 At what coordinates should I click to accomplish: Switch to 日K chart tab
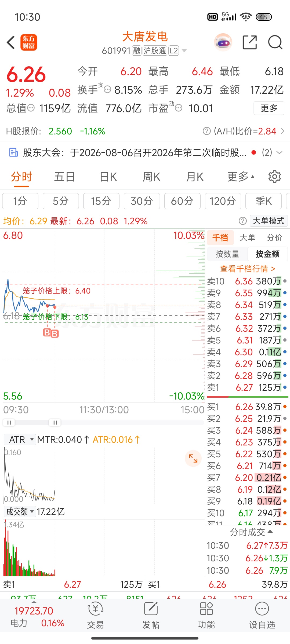pos(108,177)
